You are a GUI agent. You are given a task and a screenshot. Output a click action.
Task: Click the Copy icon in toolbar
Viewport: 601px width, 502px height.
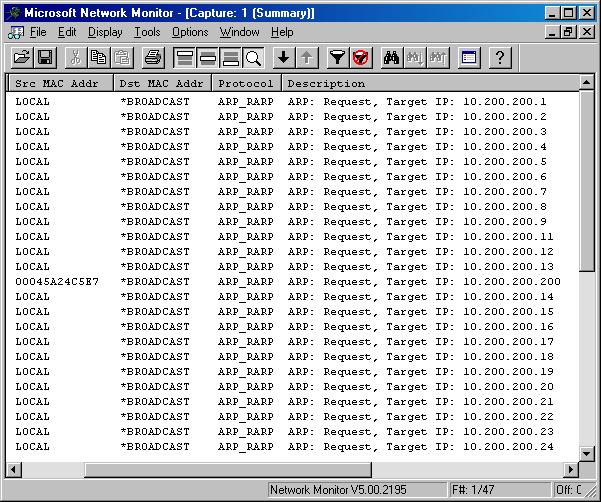99,58
